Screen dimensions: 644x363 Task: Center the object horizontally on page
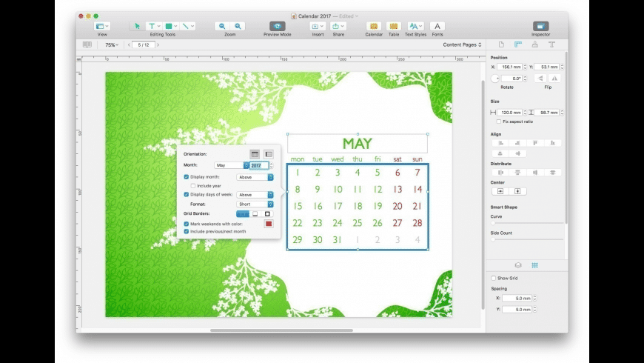[500, 191]
